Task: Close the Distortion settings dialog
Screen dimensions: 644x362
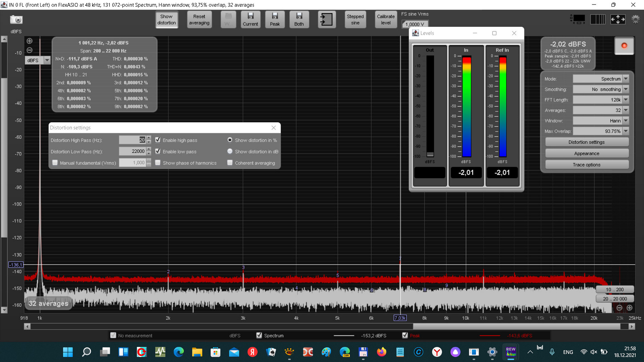Action: click(274, 128)
